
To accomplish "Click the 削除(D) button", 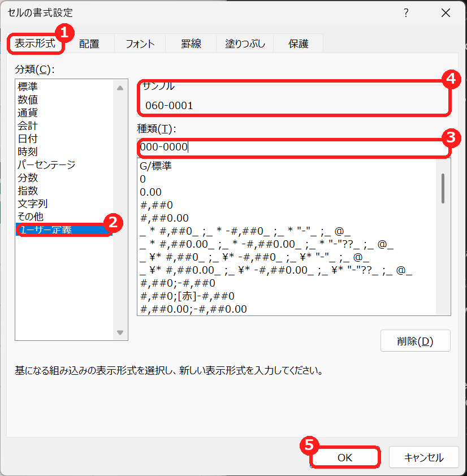I will (x=415, y=341).
